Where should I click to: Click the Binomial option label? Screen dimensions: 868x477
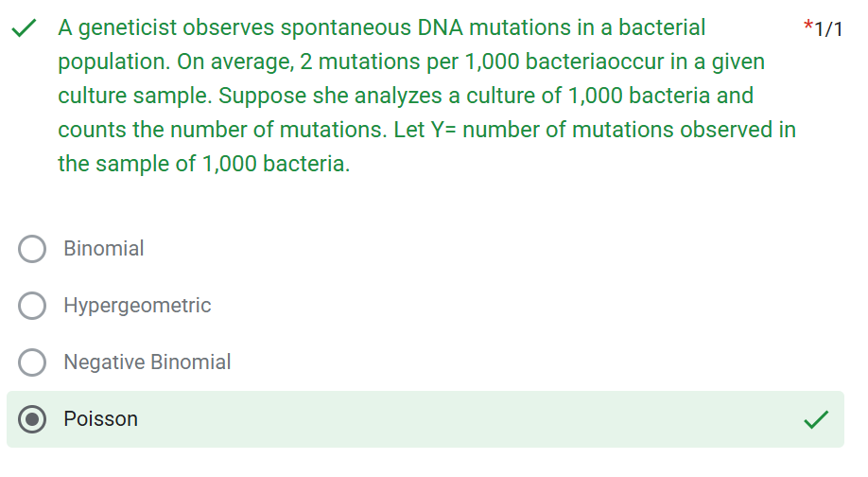104,249
